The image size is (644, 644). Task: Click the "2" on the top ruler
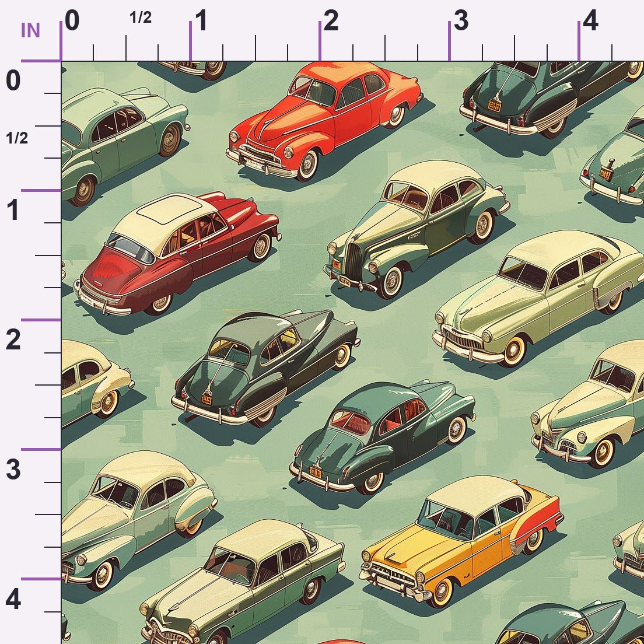(x=331, y=20)
